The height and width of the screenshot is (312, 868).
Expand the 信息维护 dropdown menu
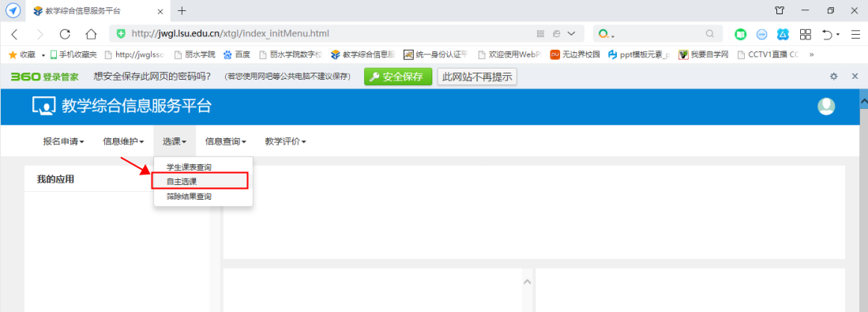pyautogui.click(x=123, y=141)
